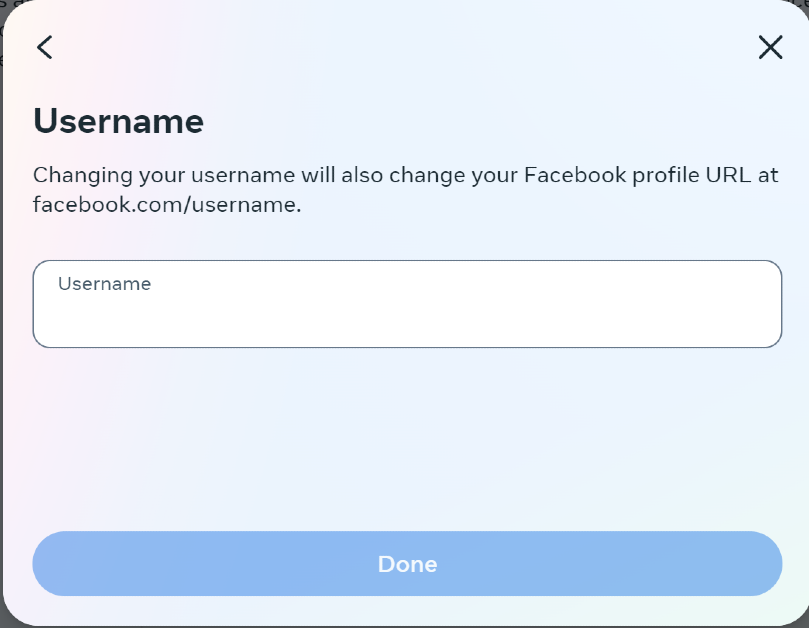The height and width of the screenshot is (628, 809).
Task: Tap the chevron above the Username heading
Action: point(44,47)
